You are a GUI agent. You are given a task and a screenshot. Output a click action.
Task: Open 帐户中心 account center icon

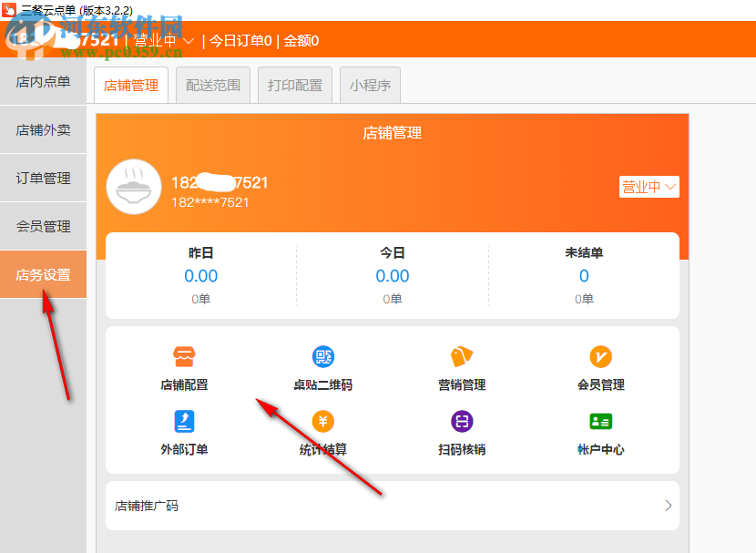pyautogui.click(x=601, y=430)
